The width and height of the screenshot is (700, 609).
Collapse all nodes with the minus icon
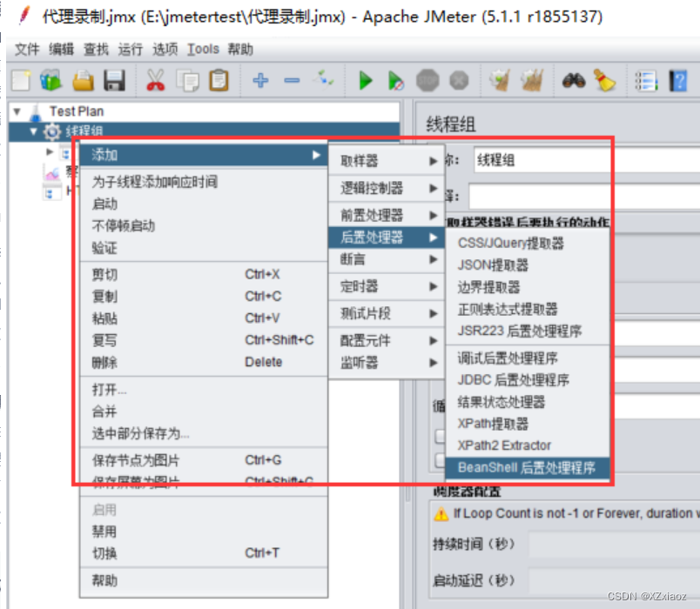point(292,81)
